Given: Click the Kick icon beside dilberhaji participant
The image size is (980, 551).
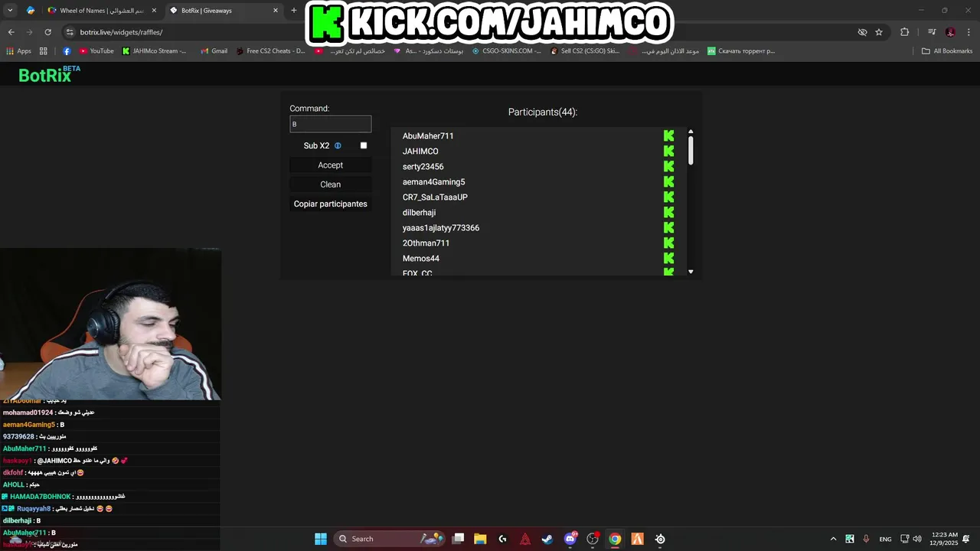Looking at the screenshot, I should click(668, 212).
